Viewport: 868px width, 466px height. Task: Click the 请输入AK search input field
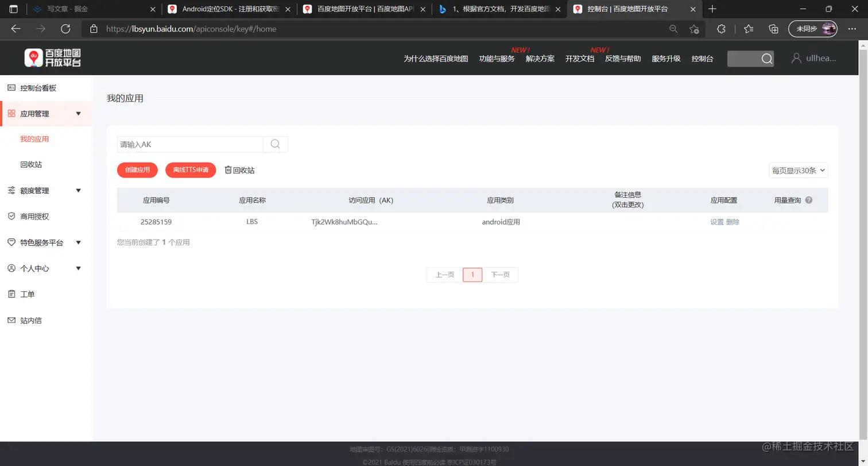point(190,144)
